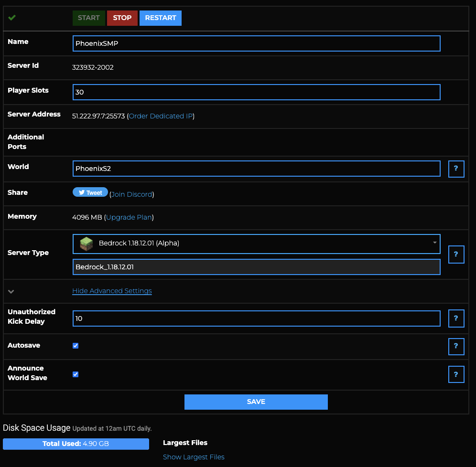Open the Server Type dropdown
Image resolution: width=476 pixels, height=467 pixels.
click(256, 244)
